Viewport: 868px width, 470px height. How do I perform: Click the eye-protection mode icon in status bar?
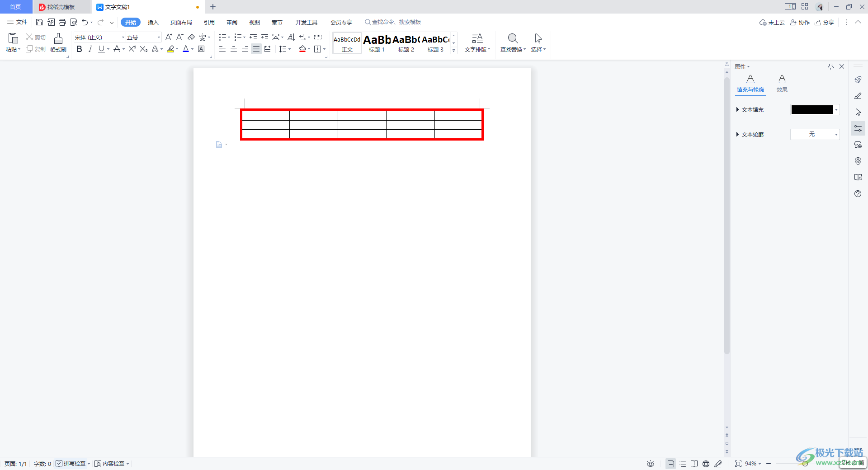[651, 464]
